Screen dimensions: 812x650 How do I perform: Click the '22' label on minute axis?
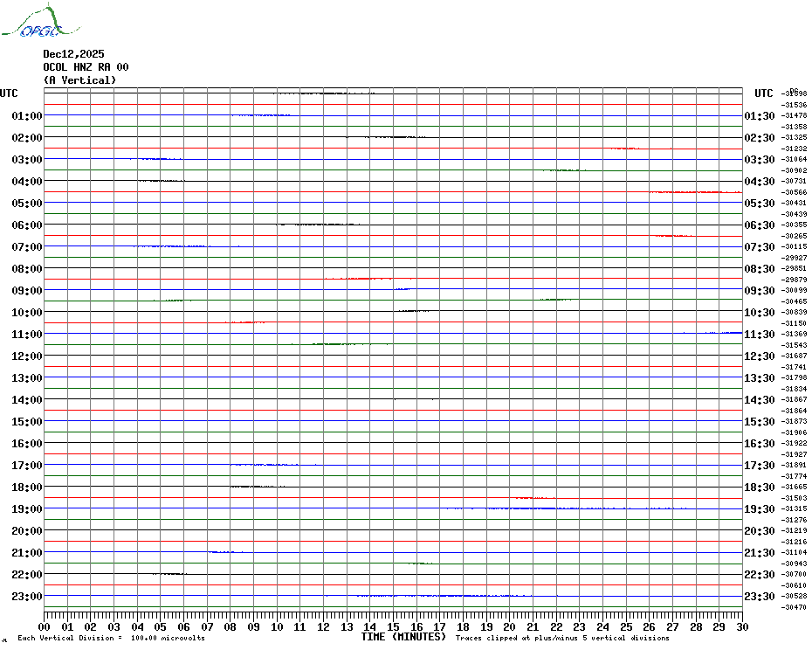556,627
